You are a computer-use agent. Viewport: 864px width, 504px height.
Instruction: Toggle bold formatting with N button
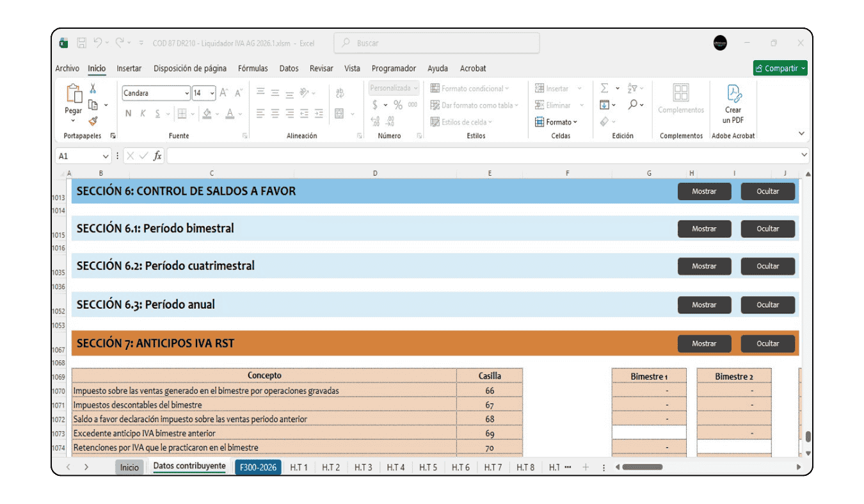point(128,114)
